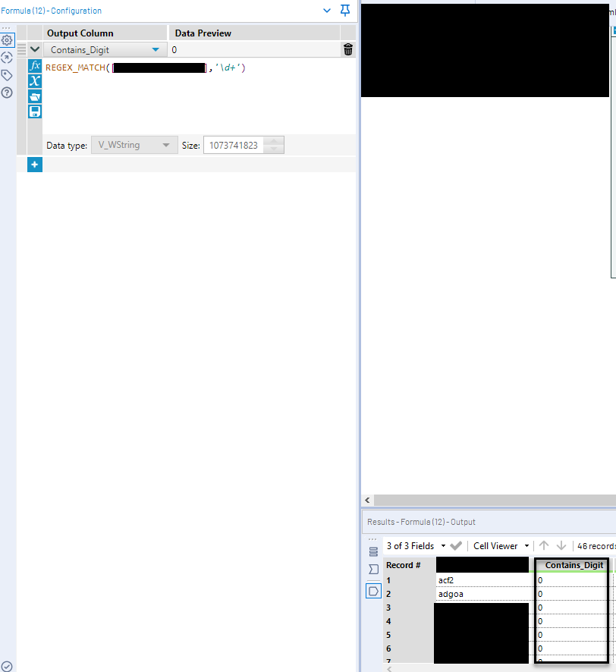Click the up arrow to go to previous record
Image resolution: width=616 pixels, height=672 pixels.
(x=544, y=545)
